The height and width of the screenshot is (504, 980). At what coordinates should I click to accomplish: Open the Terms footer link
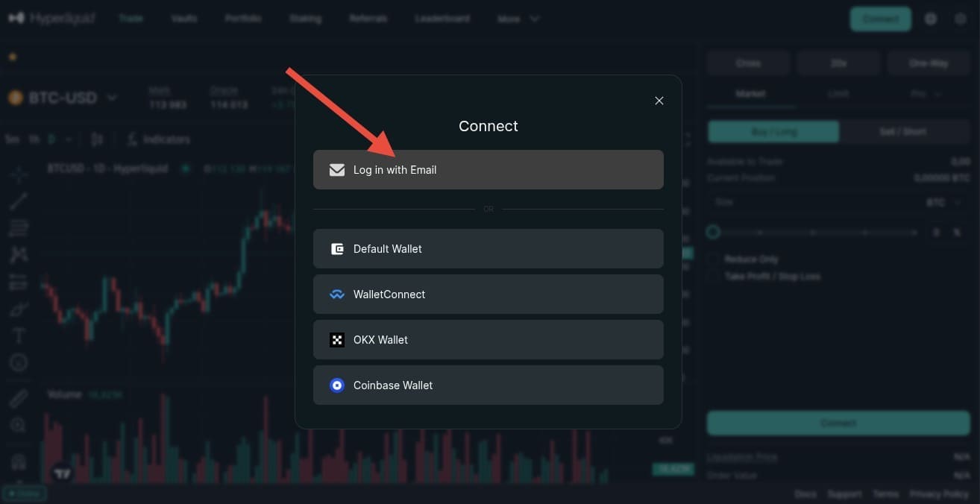point(885,494)
